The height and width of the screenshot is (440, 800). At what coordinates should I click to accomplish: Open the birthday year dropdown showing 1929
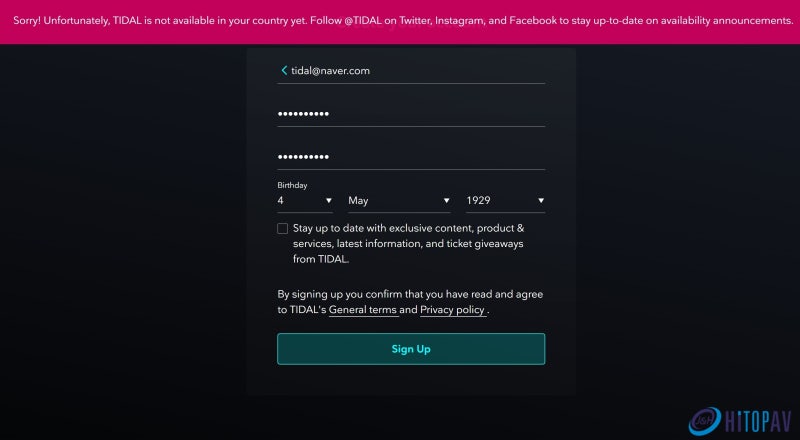pyautogui.click(x=505, y=201)
